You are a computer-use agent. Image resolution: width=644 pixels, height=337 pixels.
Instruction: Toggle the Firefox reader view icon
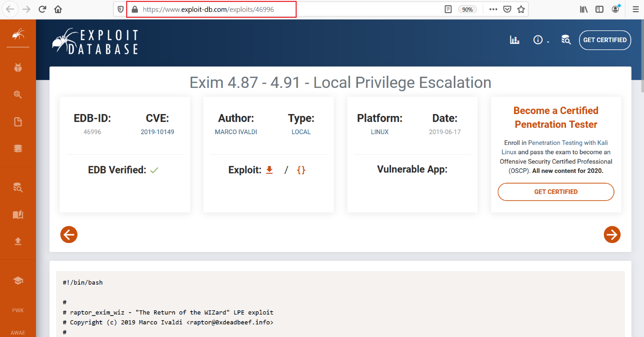448,9
